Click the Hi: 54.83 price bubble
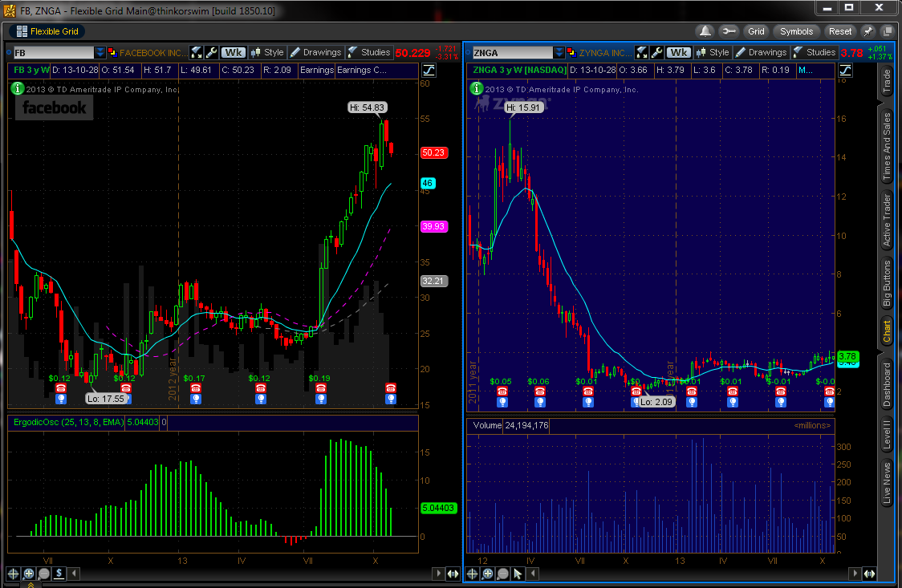 (x=368, y=107)
